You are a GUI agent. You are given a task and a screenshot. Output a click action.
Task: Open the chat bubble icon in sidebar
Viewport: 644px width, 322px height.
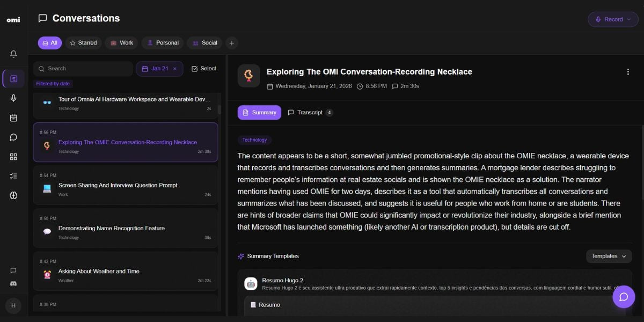pos(13,137)
